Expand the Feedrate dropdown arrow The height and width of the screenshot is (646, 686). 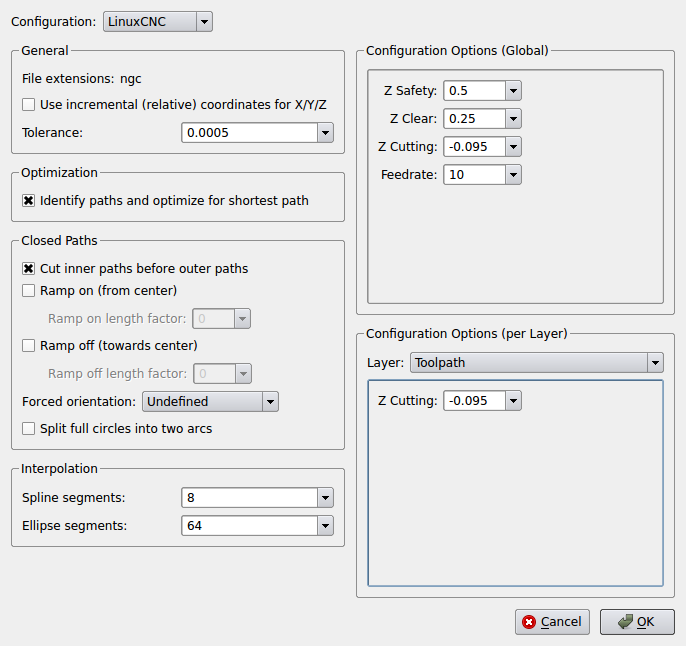point(514,175)
